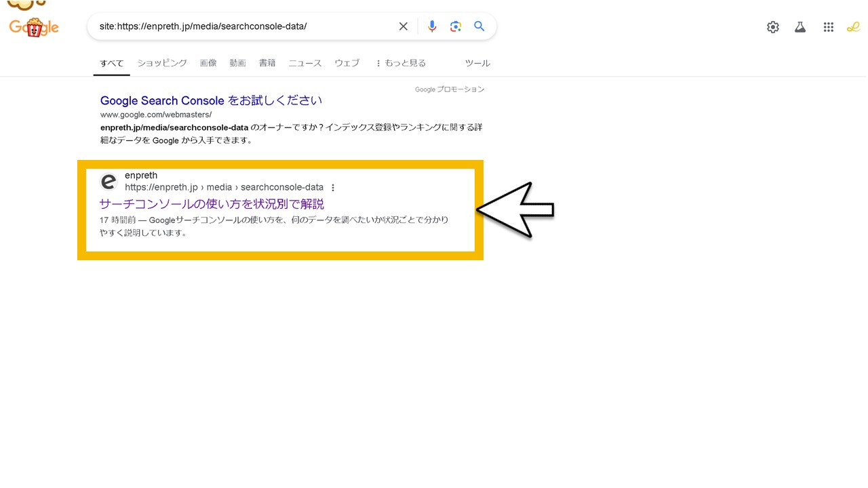Open Search Labs with the flask icon
868x488 pixels.
(x=800, y=27)
